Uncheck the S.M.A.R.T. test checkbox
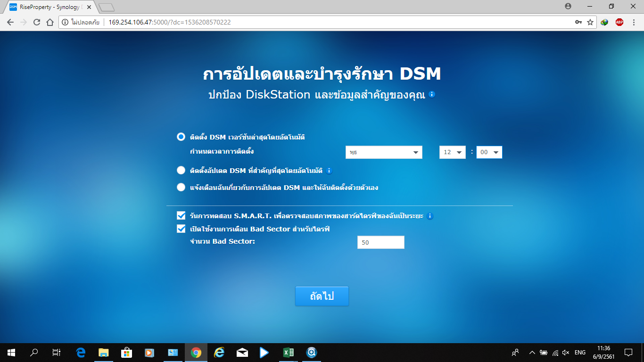The image size is (644, 362). pos(181,215)
